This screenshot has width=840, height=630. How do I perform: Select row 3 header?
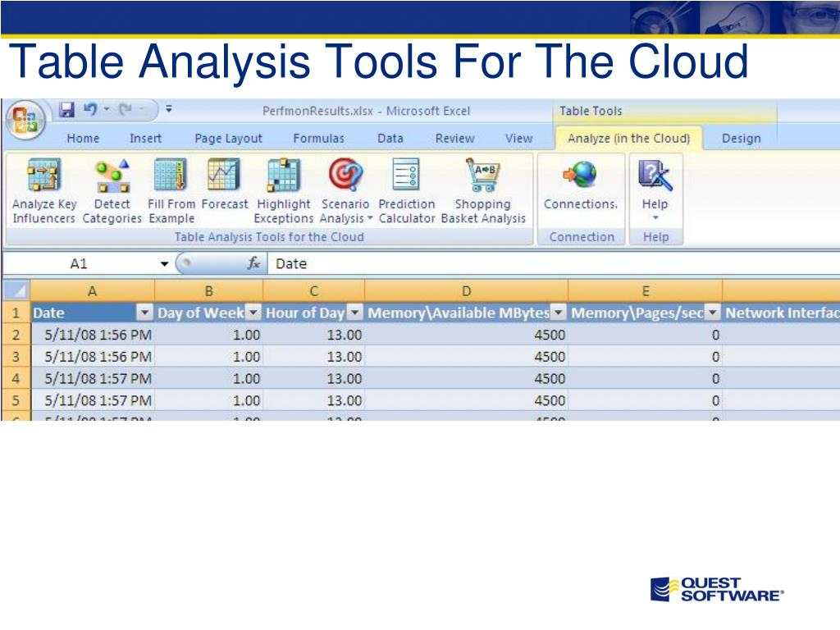(16, 357)
